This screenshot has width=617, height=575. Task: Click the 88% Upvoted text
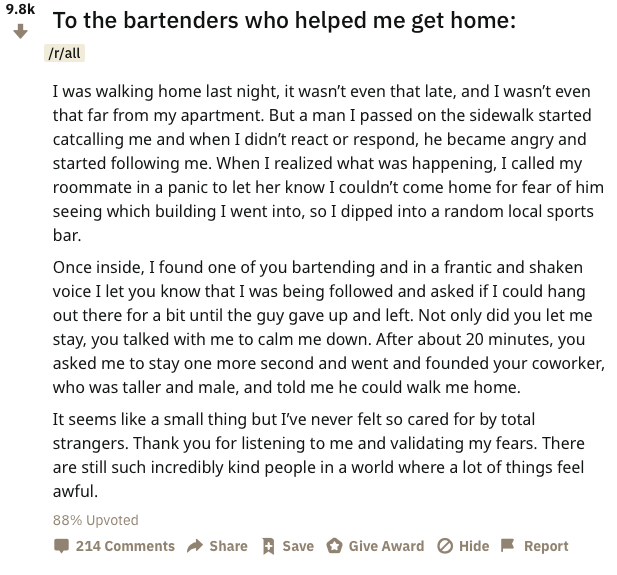click(x=96, y=520)
